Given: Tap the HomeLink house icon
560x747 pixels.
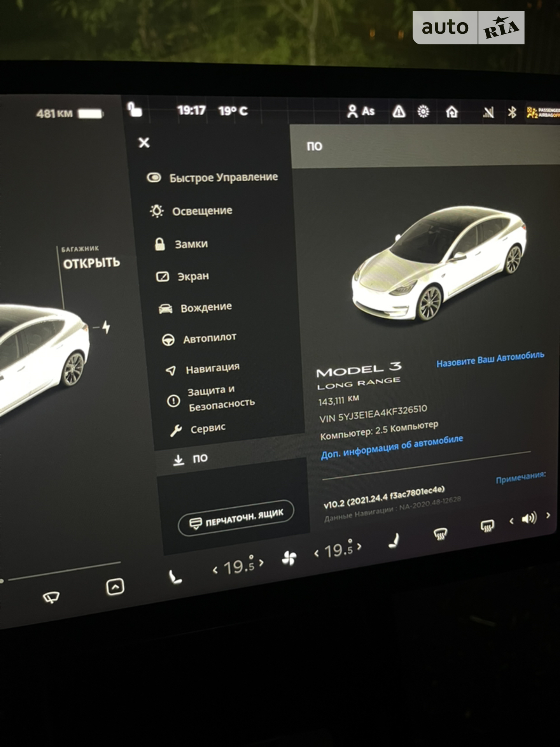Looking at the screenshot, I should [x=451, y=112].
